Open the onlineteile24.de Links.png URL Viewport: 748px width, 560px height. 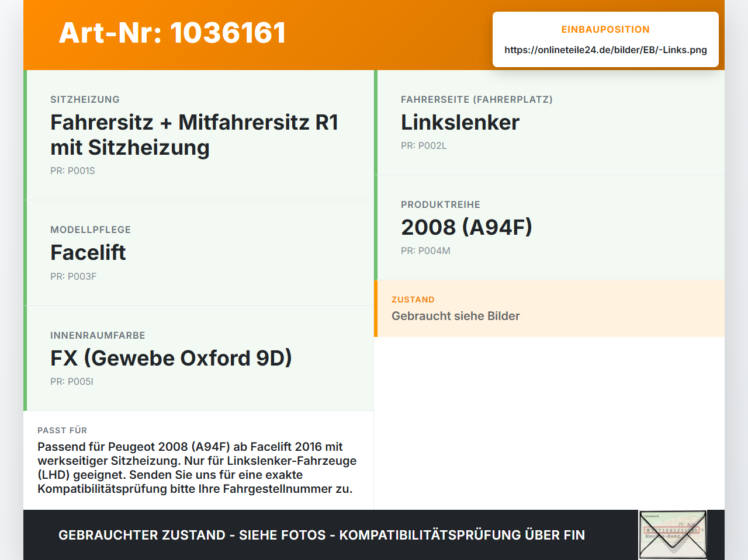605,50
